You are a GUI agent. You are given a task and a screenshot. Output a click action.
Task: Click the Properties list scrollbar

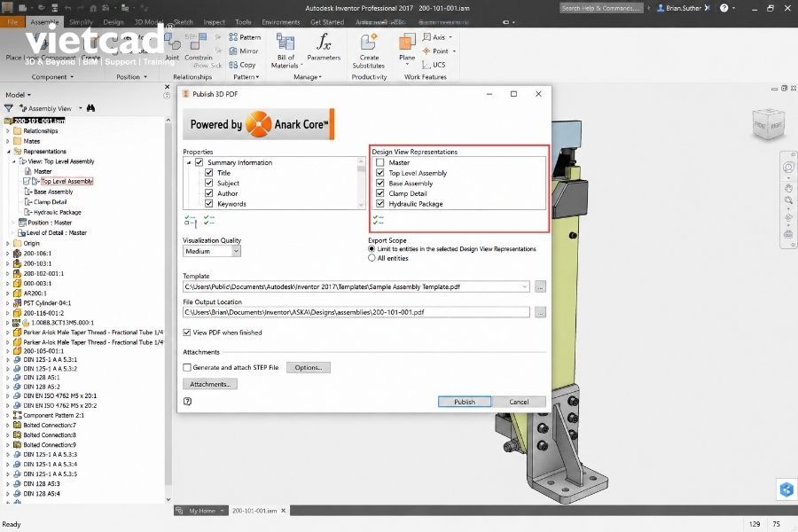point(362,183)
